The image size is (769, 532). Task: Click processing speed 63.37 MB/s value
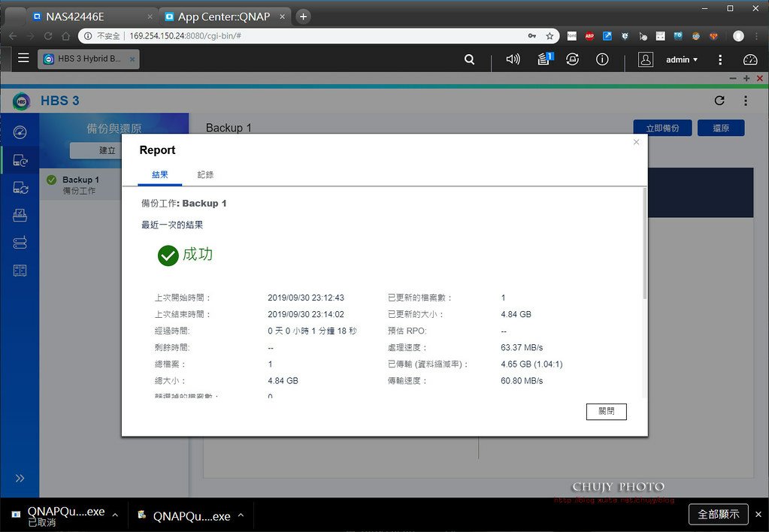pos(522,348)
